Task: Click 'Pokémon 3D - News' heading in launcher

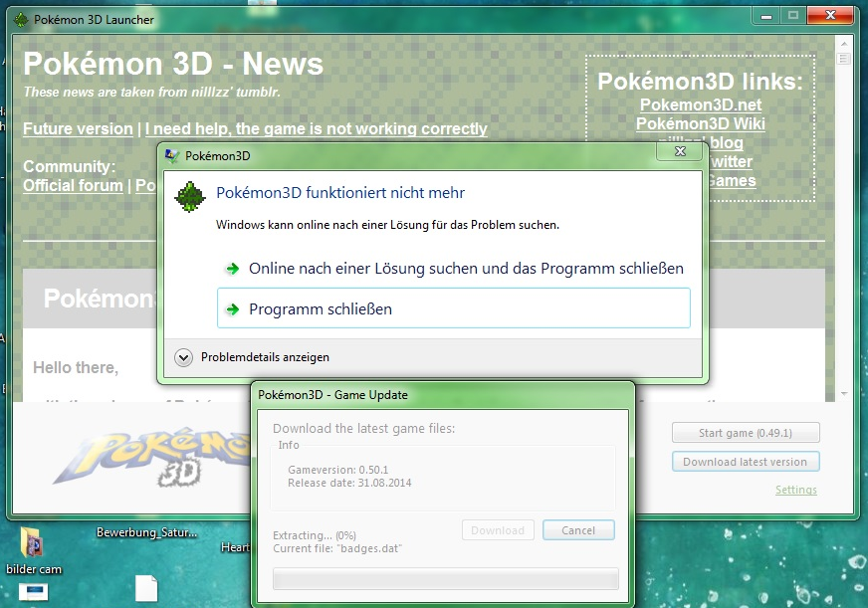Action: pos(173,64)
